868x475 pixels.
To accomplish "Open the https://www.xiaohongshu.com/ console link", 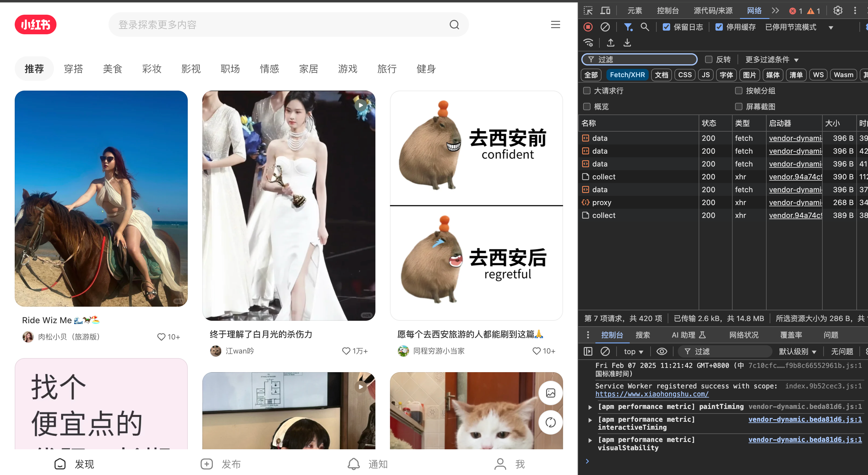I will click(x=652, y=394).
